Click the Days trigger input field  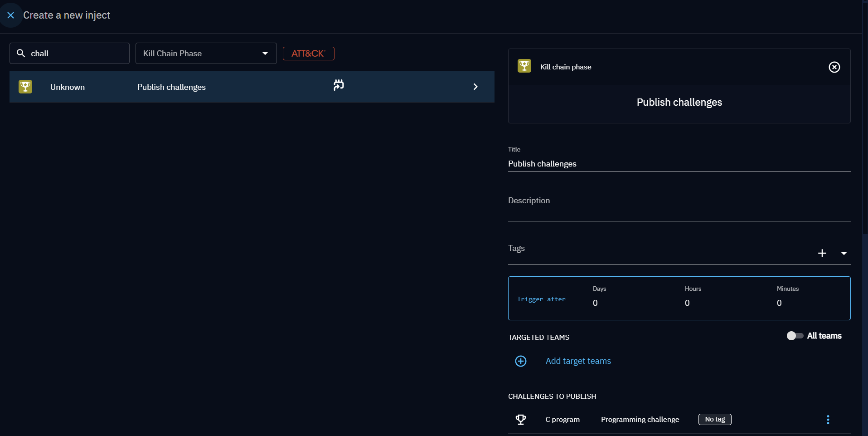coord(625,303)
